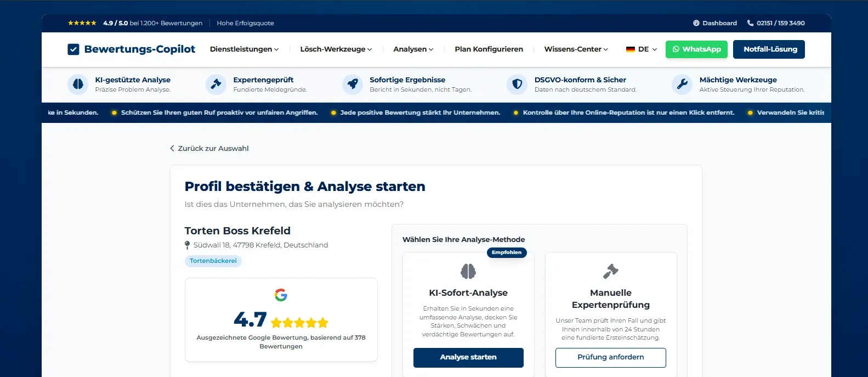Click the five-star rating icons in the top bar
Viewport: 868px width, 377px height.
tap(82, 23)
